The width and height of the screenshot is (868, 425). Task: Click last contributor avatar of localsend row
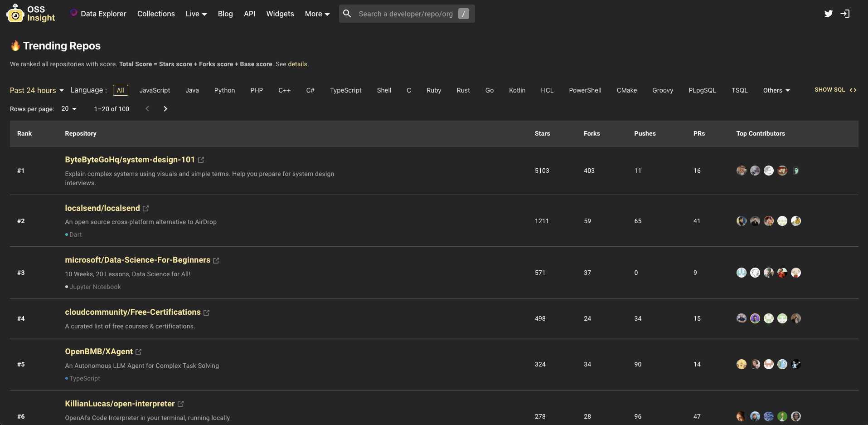[x=796, y=221]
